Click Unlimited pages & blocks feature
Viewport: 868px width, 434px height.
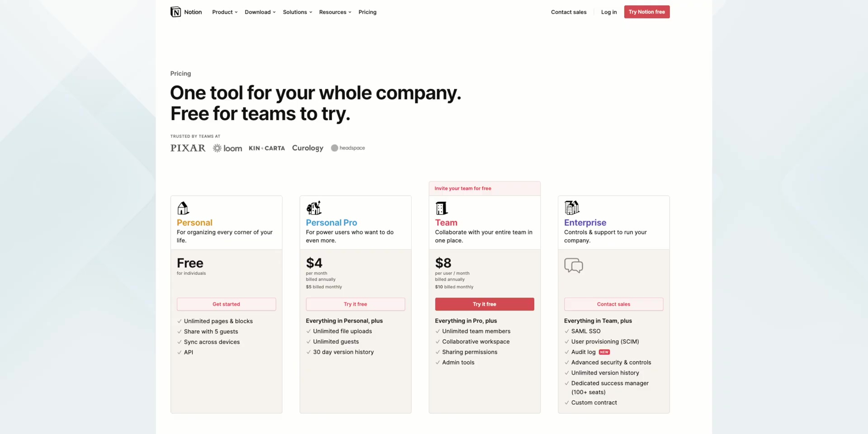[x=218, y=321]
